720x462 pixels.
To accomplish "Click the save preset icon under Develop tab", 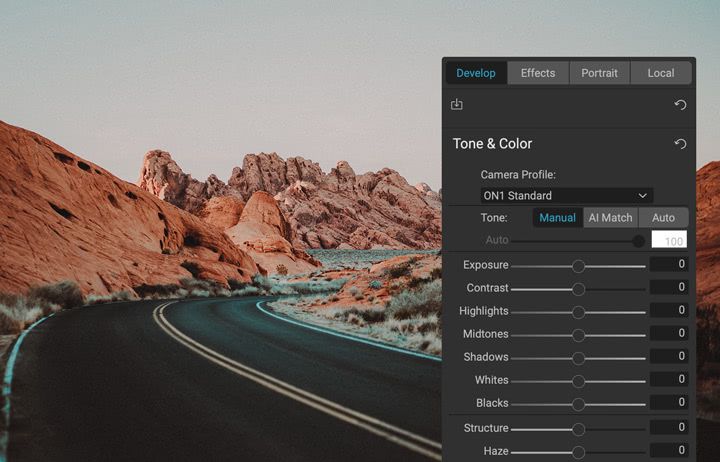I will pos(456,105).
